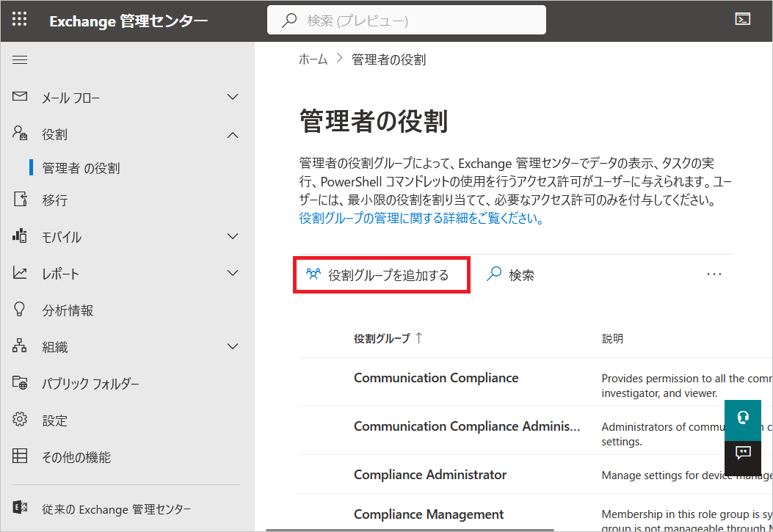Open the app launcher waffle icon

tap(19, 19)
